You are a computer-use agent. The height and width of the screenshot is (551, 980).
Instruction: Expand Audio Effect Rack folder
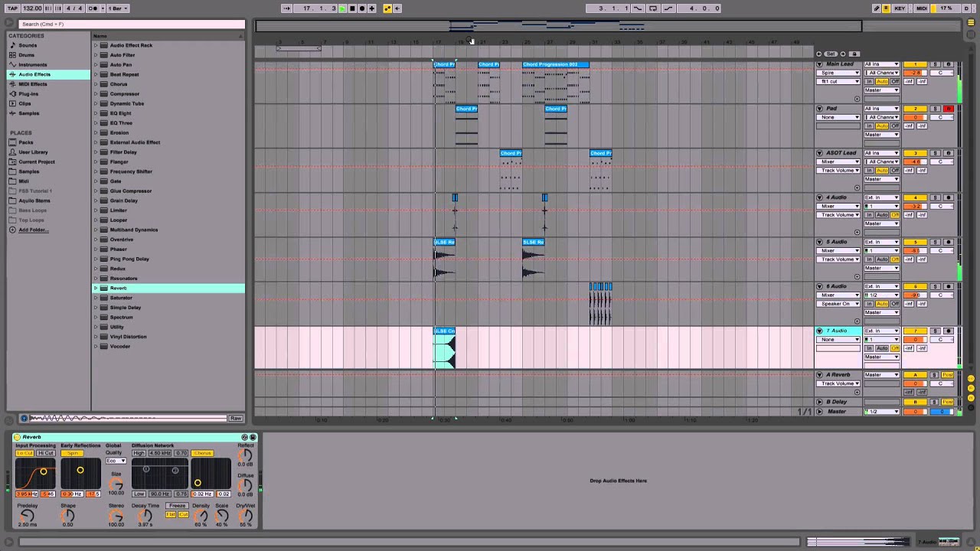pyautogui.click(x=96, y=45)
